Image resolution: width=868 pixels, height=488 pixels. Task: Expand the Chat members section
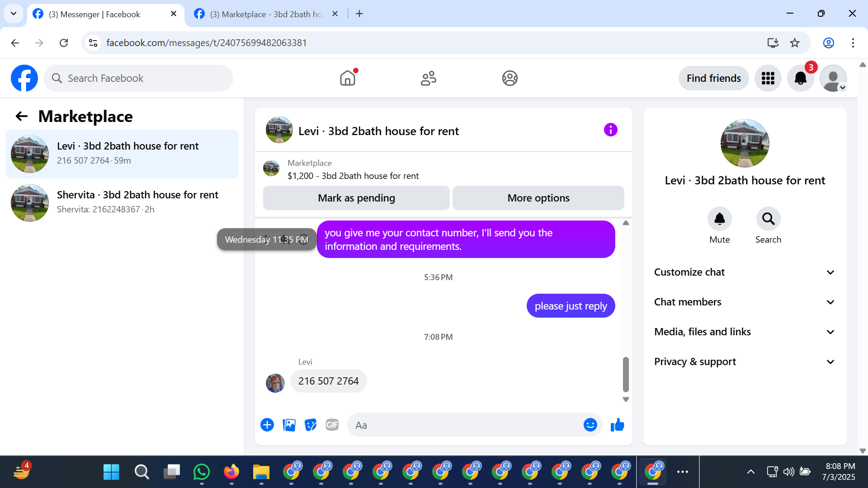[x=745, y=302]
